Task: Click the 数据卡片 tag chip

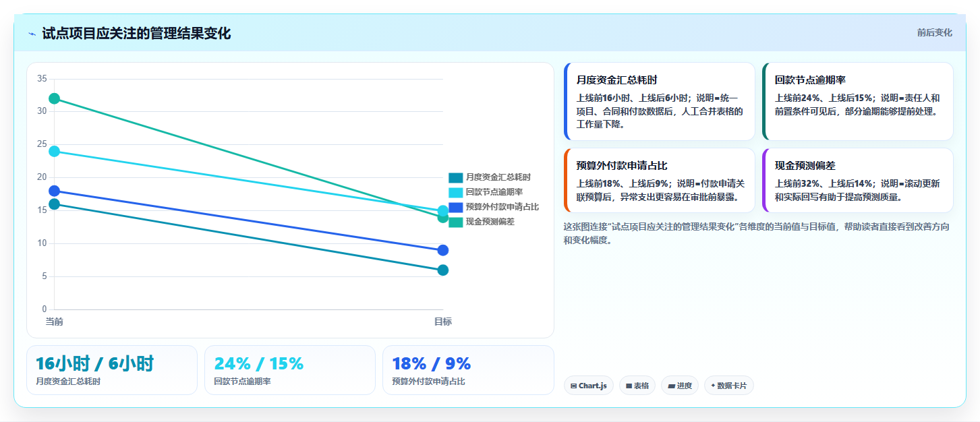Action: pyautogui.click(x=728, y=386)
